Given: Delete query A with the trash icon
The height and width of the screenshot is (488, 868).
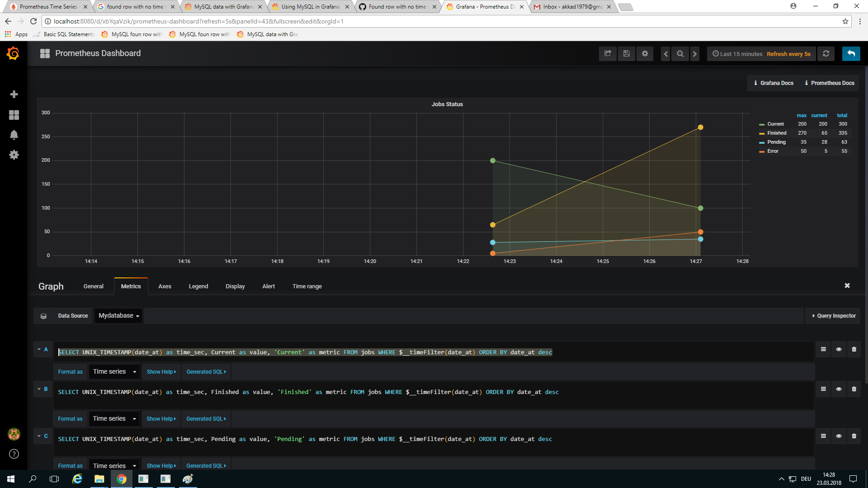Looking at the screenshot, I should (854, 349).
